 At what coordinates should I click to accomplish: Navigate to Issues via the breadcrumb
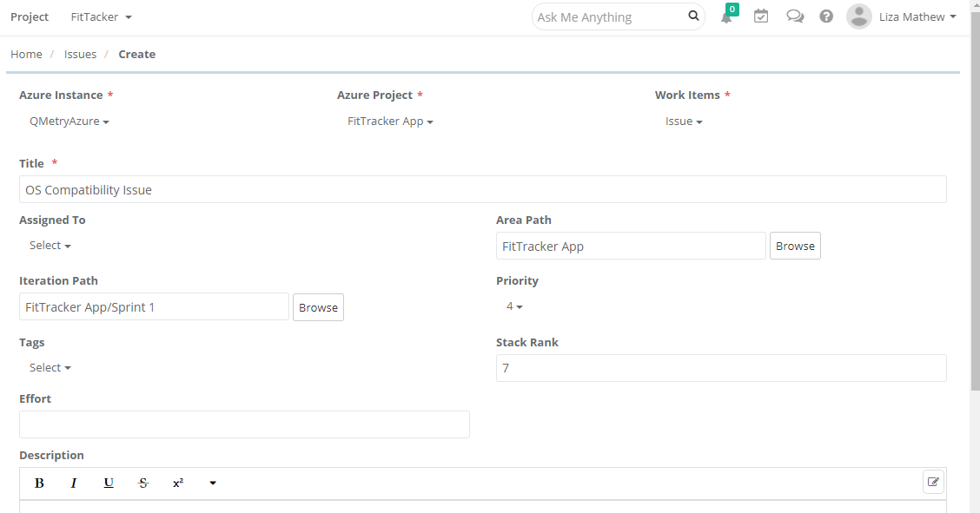[x=80, y=54]
